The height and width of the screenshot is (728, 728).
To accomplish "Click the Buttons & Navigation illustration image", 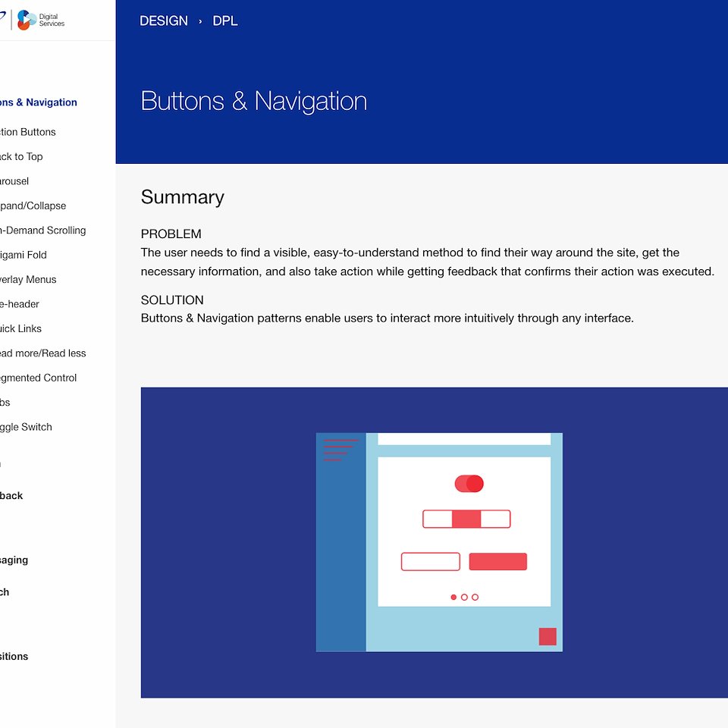I will click(434, 542).
